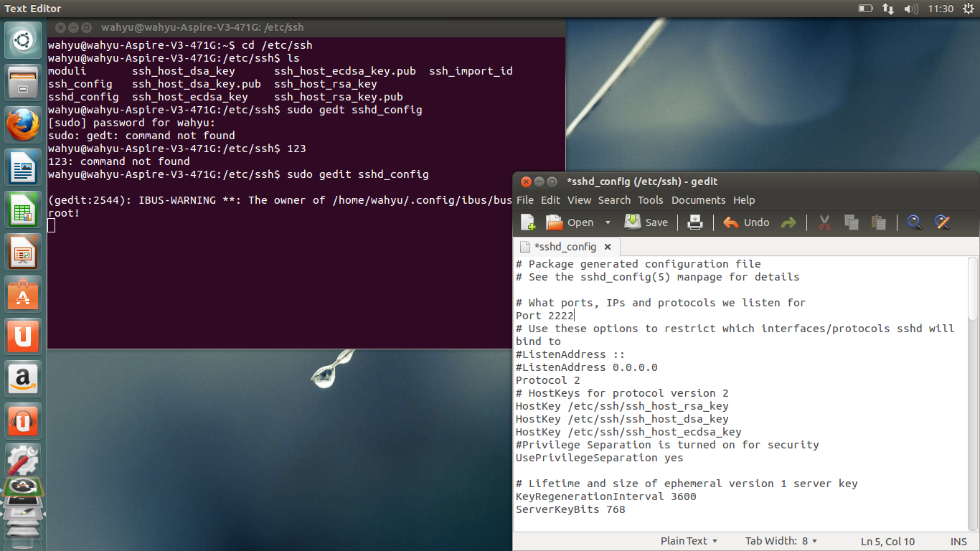Undo the last edit in gedit
This screenshot has height=551, width=980.
coord(746,222)
